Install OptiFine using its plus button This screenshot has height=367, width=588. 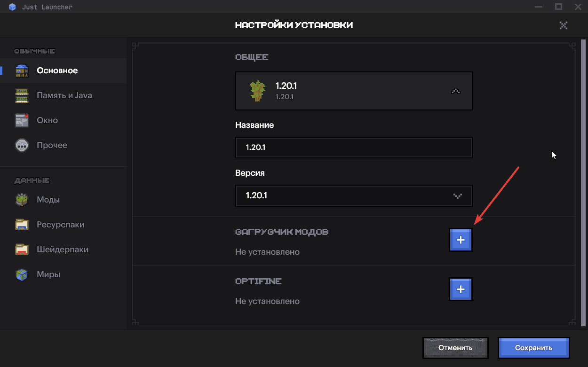[461, 289]
